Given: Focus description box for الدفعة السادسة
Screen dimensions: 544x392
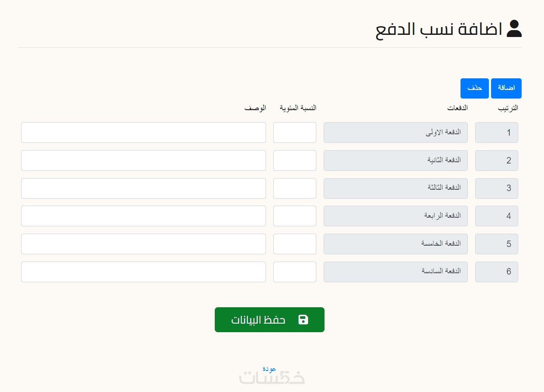Looking at the screenshot, I should [x=143, y=272].
